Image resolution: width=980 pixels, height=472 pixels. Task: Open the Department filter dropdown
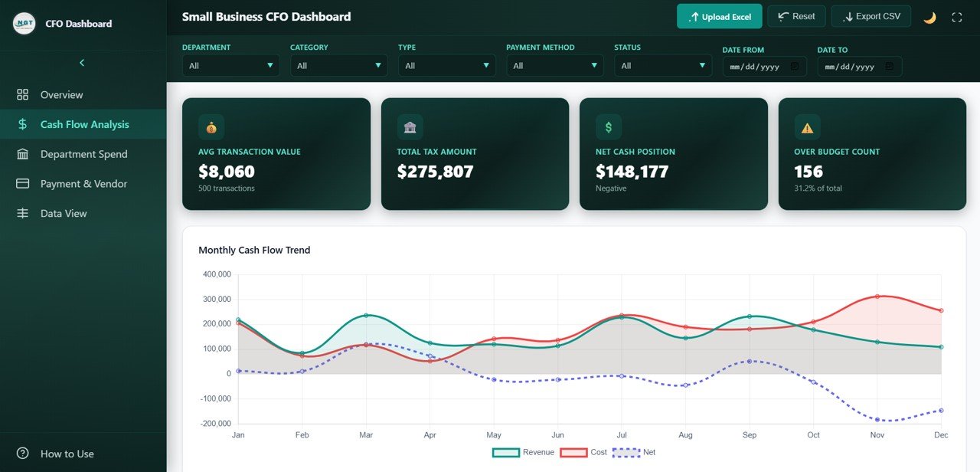pyautogui.click(x=230, y=66)
